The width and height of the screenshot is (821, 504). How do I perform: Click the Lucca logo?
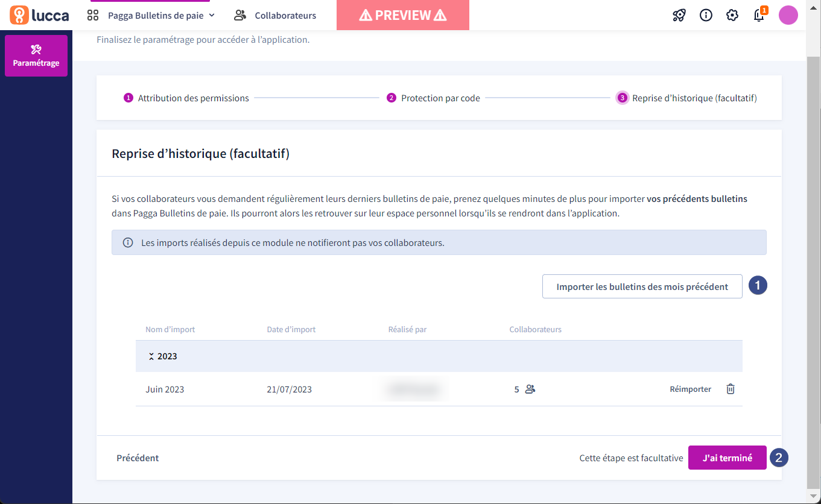39,15
